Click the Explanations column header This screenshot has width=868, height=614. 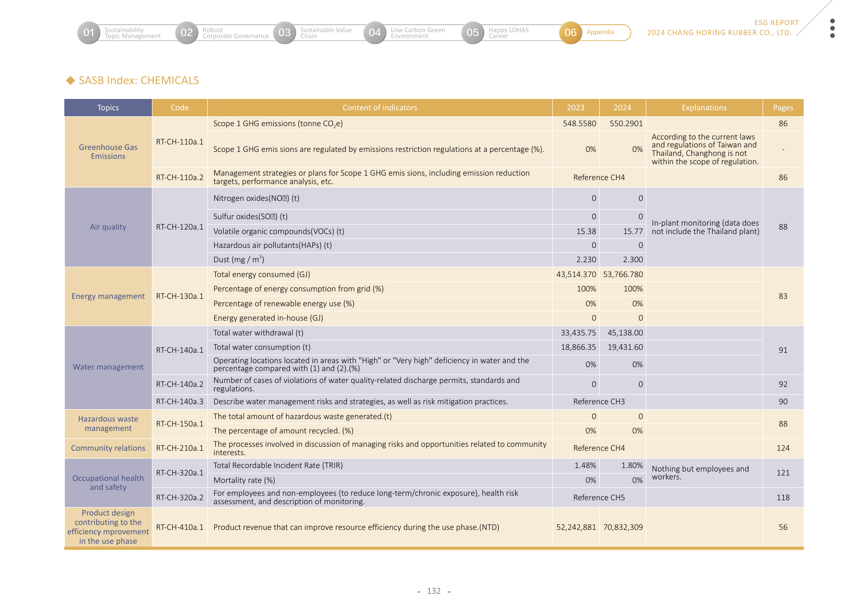pyautogui.click(x=704, y=108)
